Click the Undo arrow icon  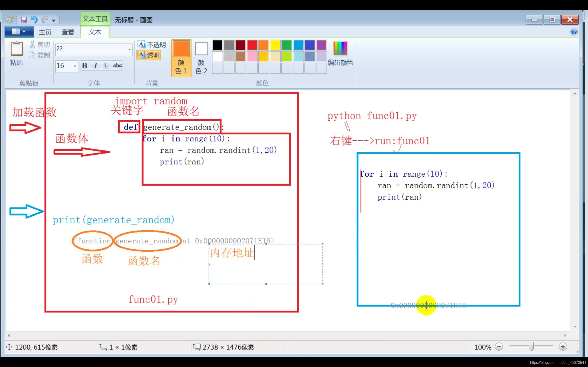(x=34, y=20)
